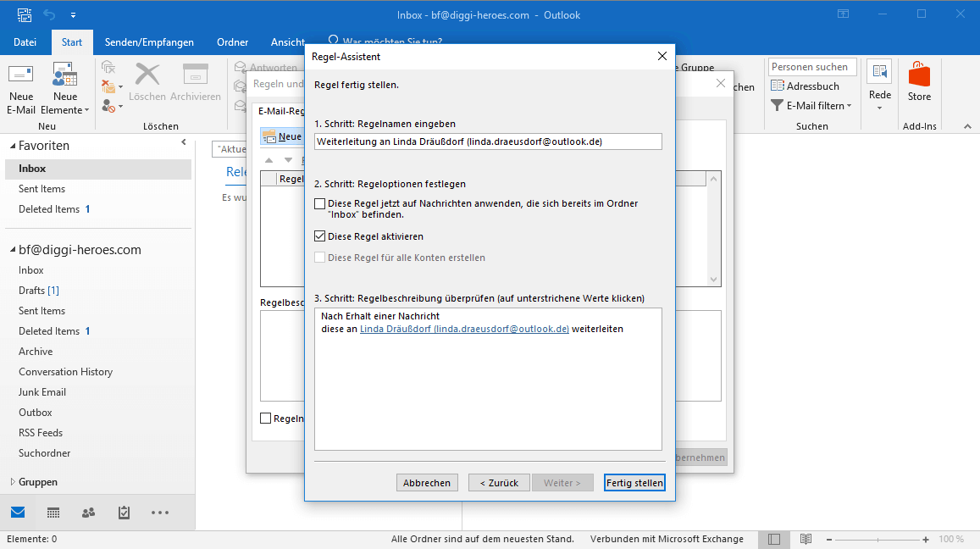Click the zoom out minus button
This screenshot has height=549, width=980.
tap(829, 539)
